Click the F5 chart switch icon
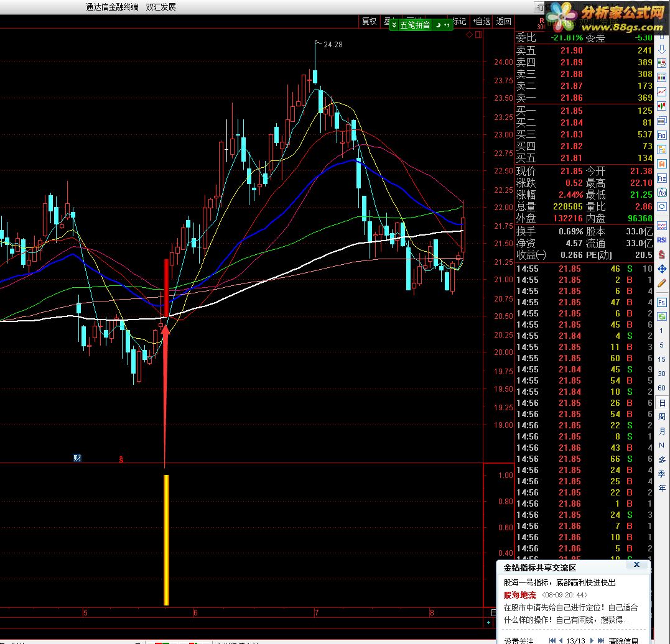670x644 pixels. click(661, 302)
